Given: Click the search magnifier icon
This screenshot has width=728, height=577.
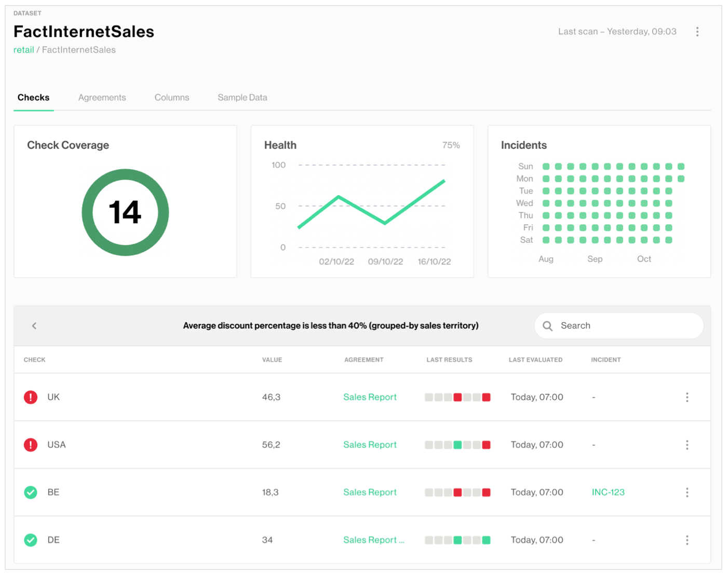Looking at the screenshot, I should [547, 326].
